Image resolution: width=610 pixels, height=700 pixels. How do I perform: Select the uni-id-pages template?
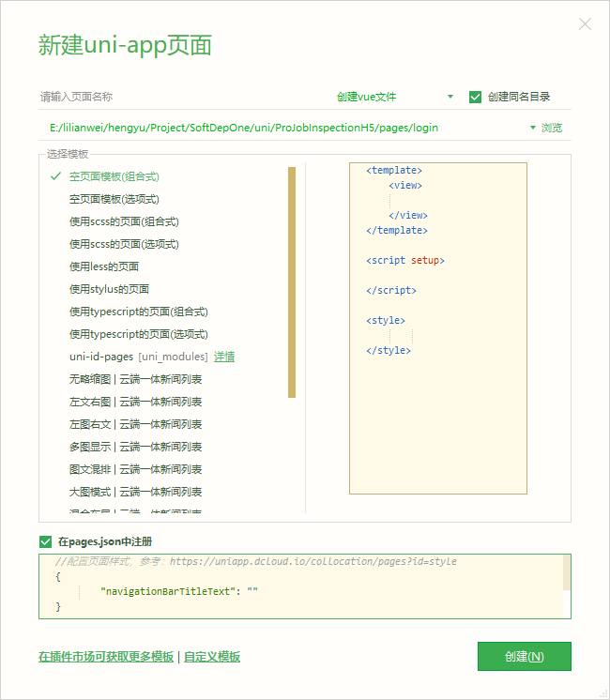click(x=101, y=357)
